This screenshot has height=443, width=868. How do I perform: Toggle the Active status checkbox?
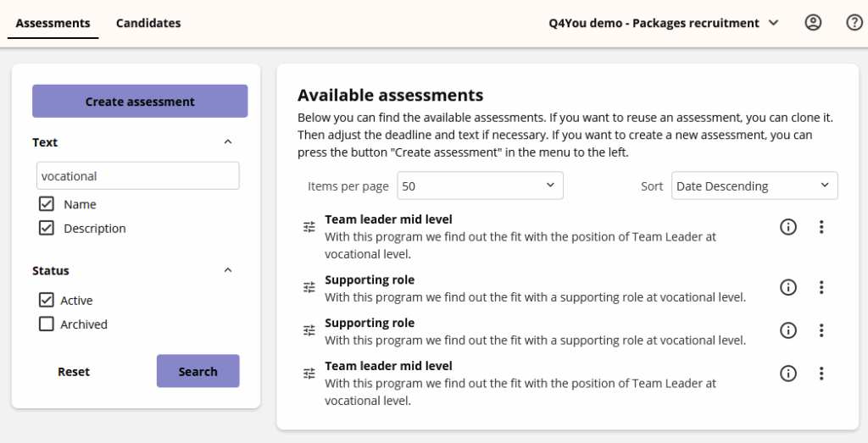(x=47, y=301)
